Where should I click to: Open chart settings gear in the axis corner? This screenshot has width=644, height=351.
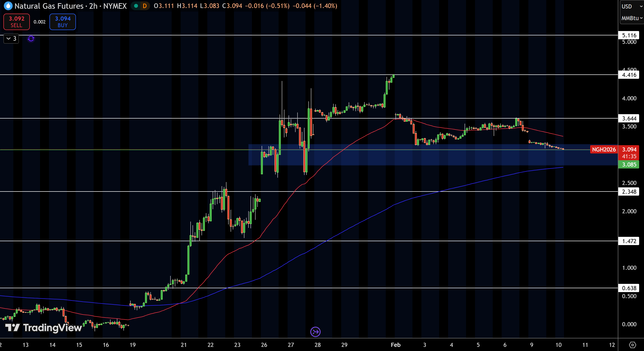tap(632, 345)
